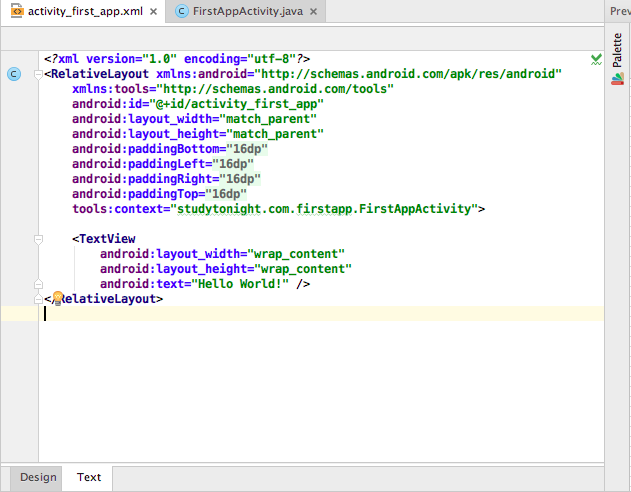Click RelativeLayout layout_height "match_parent" value

point(275,134)
